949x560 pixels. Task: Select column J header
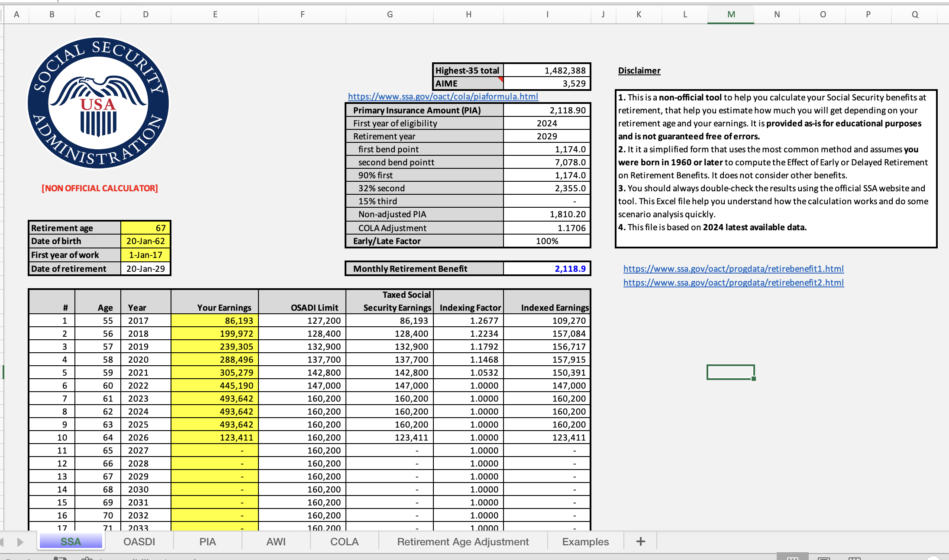[603, 14]
